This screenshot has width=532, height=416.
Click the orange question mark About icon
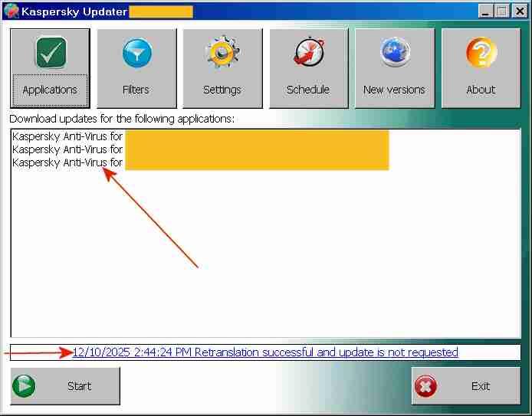click(481, 52)
